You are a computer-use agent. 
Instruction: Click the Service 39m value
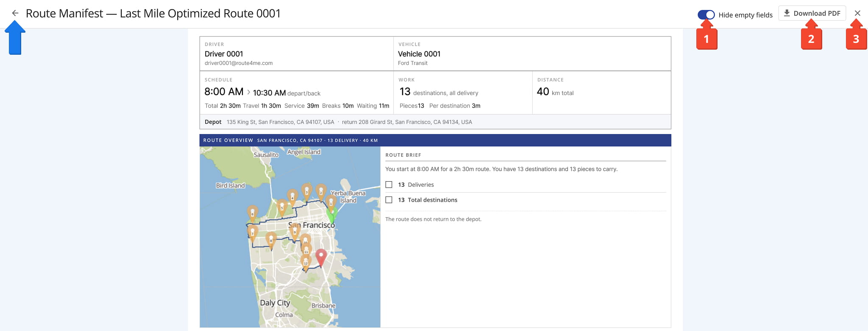tap(302, 106)
